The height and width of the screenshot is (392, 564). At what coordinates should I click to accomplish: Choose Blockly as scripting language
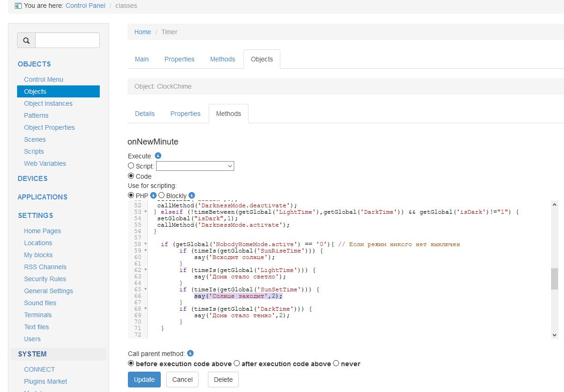162,195
